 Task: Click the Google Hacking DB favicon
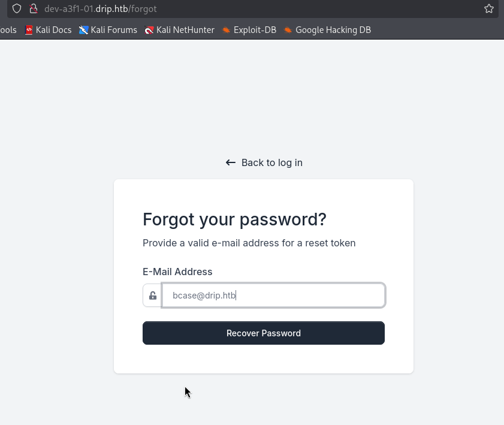click(x=288, y=30)
